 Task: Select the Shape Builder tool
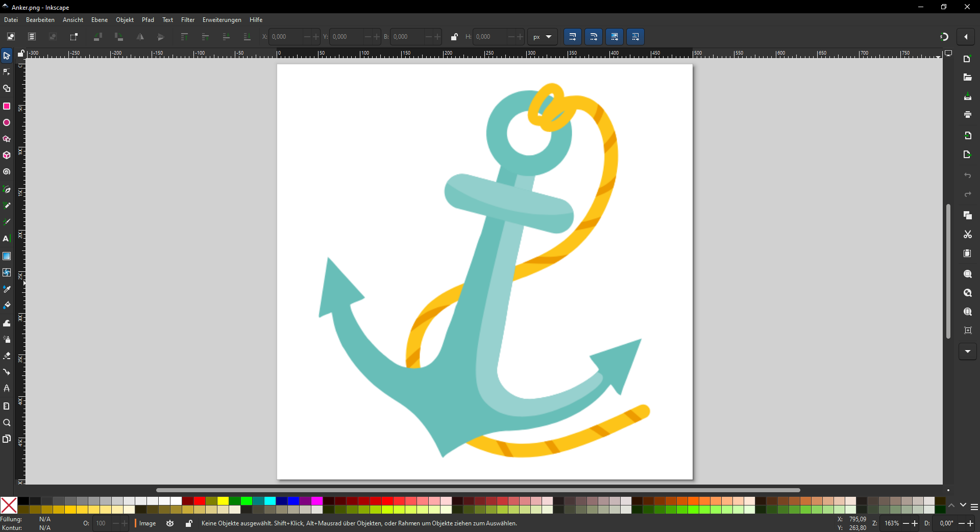click(x=7, y=89)
